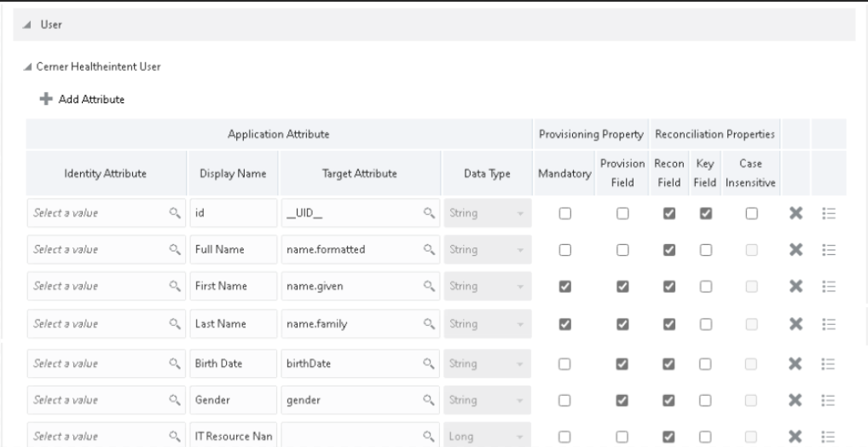Disable Provision Field for Birth Date
This screenshot has height=447, width=868.
[622, 364]
